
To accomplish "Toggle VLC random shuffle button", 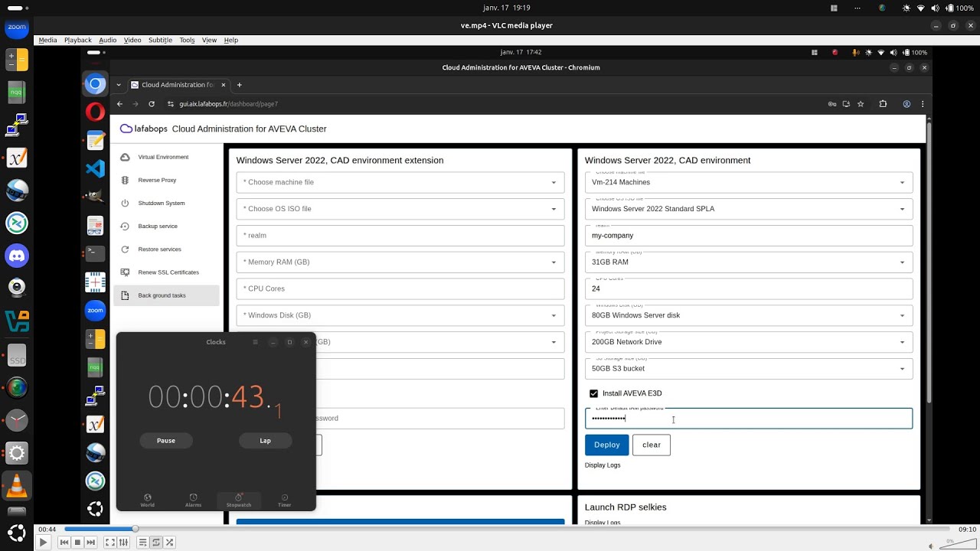I will coord(169,543).
